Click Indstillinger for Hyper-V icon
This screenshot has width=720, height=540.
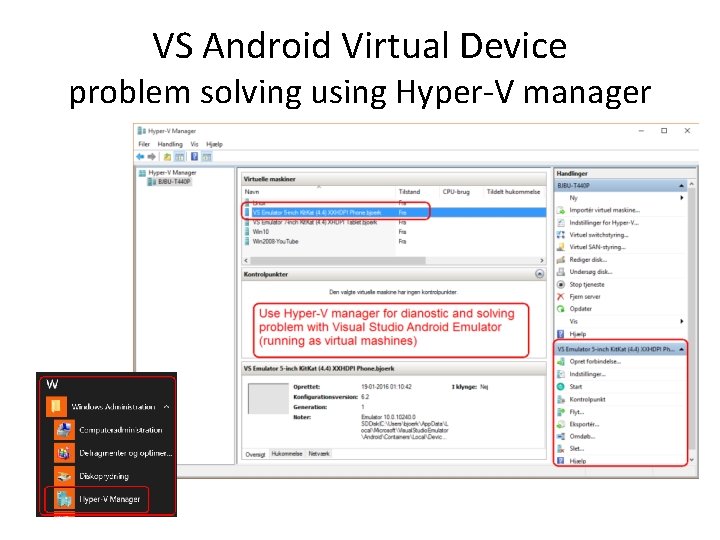pos(561,223)
